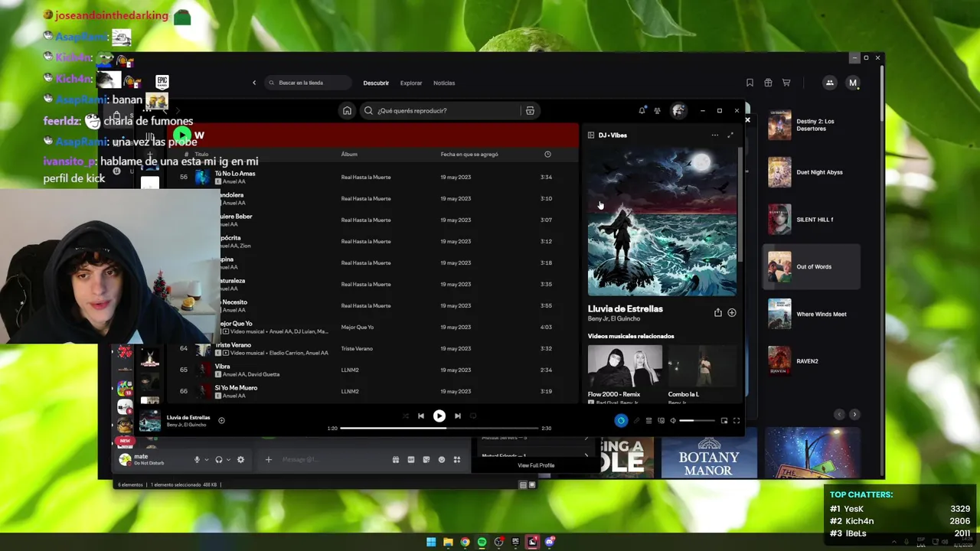Select SILENT HILL f in Epic list
Image resolution: width=980 pixels, height=551 pixels.
[x=812, y=220]
